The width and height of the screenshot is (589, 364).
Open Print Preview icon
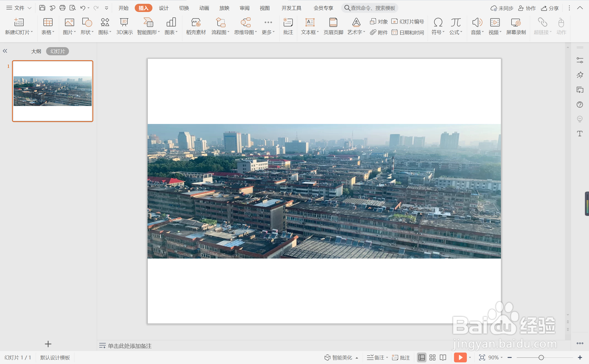pos(73,8)
